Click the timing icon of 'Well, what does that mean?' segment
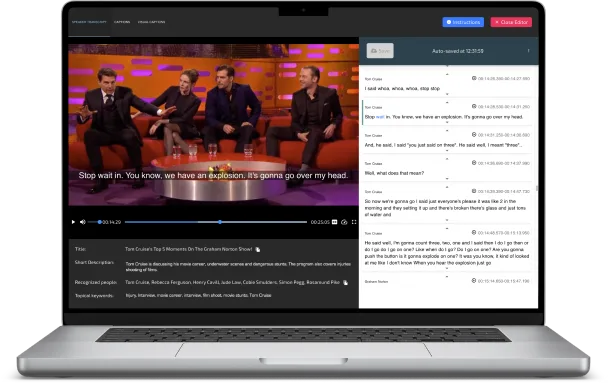 click(x=474, y=163)
